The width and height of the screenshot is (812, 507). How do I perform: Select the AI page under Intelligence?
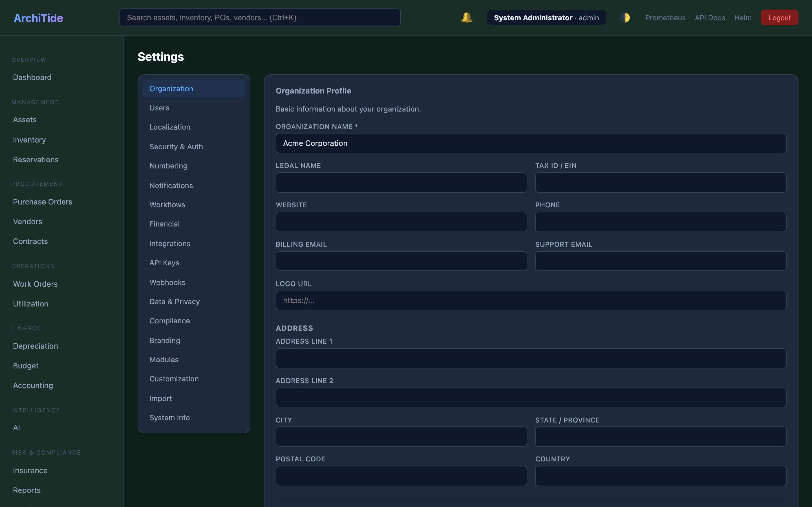click(16, 428)
